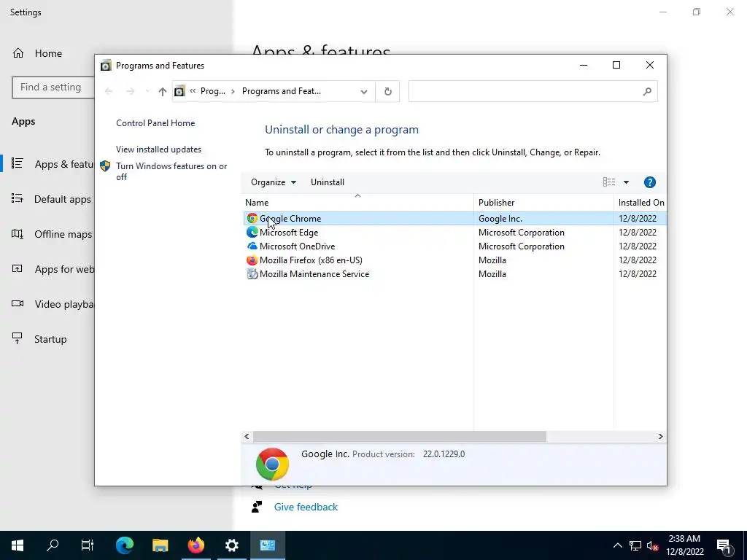Click the Microsoft OneDrive cloud icon in list

coord(252,246)
